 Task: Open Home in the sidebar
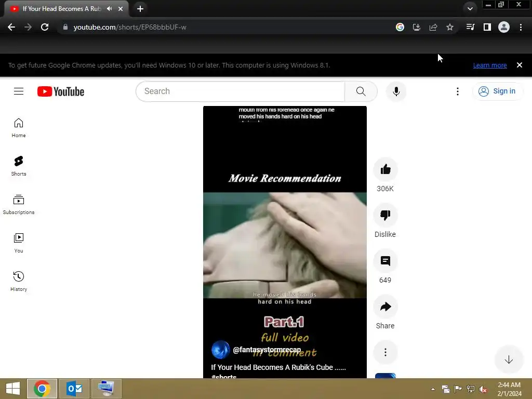coord(19,128)
